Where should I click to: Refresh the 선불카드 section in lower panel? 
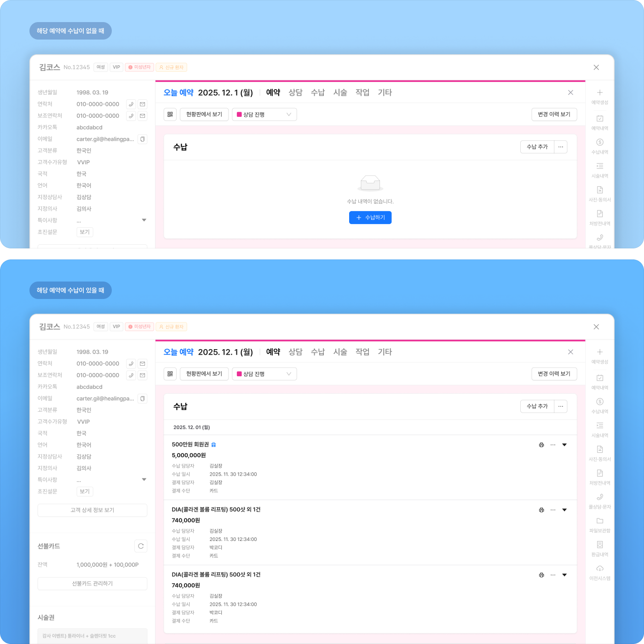[x=141, y=546]
